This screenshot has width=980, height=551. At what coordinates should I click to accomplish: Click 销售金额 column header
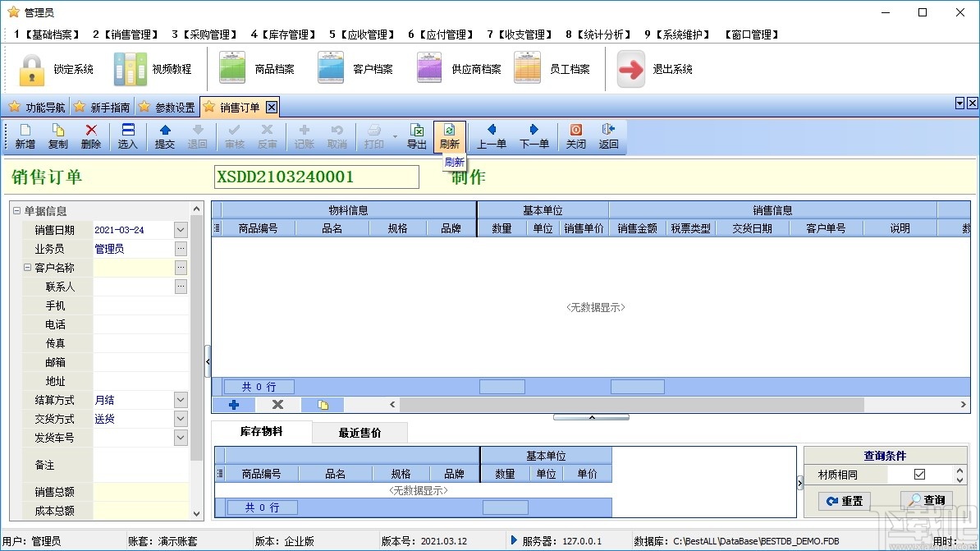pos(637,228)
